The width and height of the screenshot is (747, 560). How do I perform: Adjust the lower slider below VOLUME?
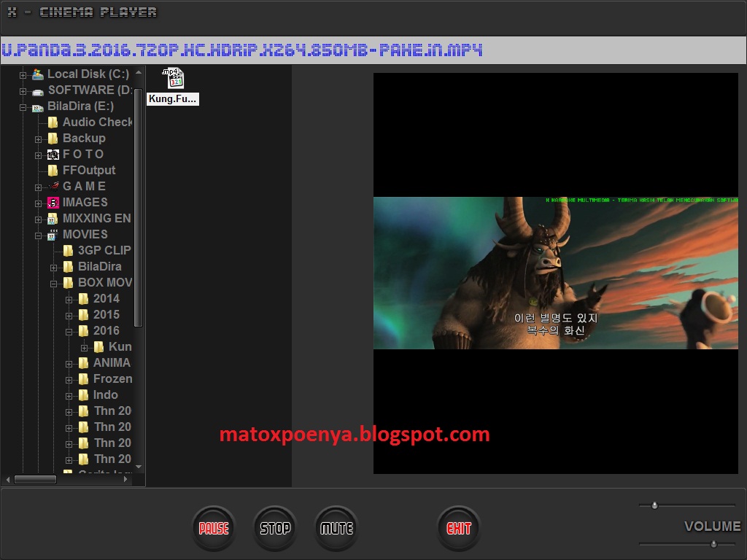(713, 544)
